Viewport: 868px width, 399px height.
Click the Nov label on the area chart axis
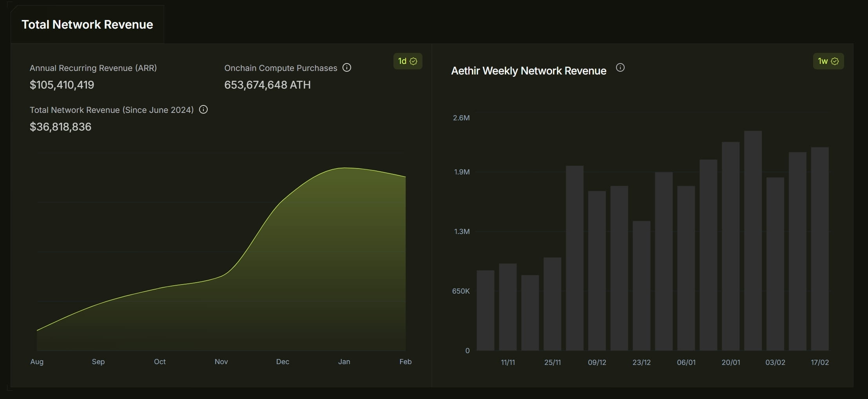click(x=221, y=362)
